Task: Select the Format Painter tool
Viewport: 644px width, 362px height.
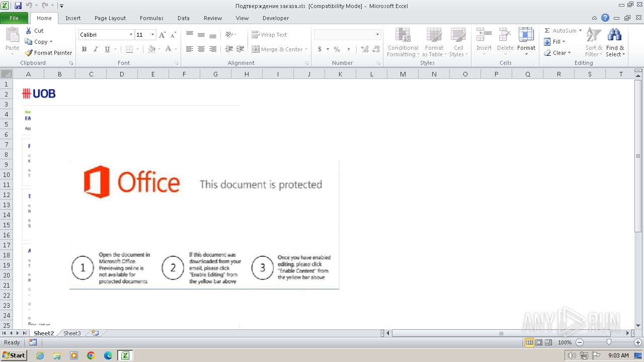Action: [48, 53]
